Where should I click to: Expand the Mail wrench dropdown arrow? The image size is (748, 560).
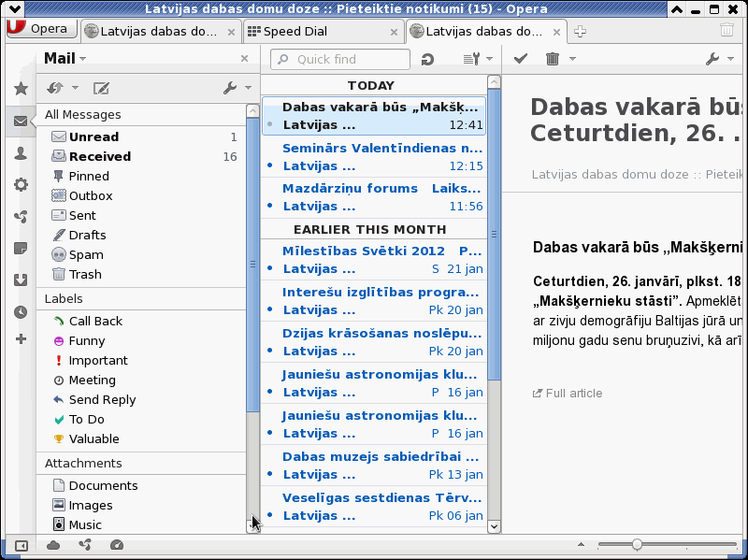click(x=248, y=88)
